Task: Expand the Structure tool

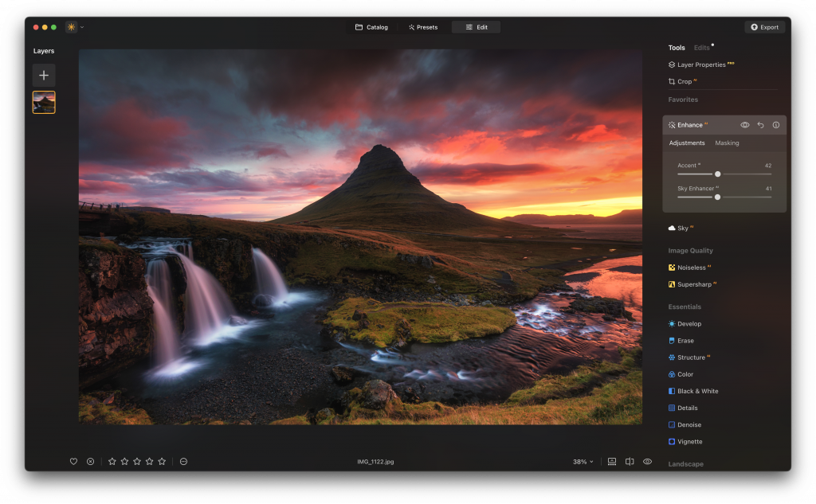Action: point(689,357)
